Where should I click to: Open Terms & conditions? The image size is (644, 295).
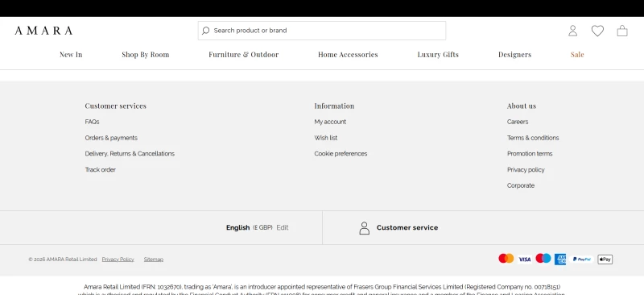point(533,138)
